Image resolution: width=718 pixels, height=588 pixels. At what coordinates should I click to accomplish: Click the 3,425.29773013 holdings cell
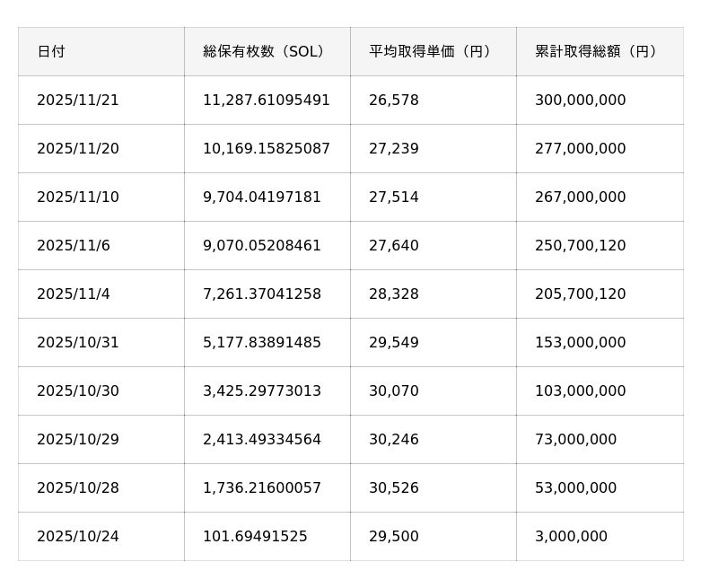click(x=262, y=391)
